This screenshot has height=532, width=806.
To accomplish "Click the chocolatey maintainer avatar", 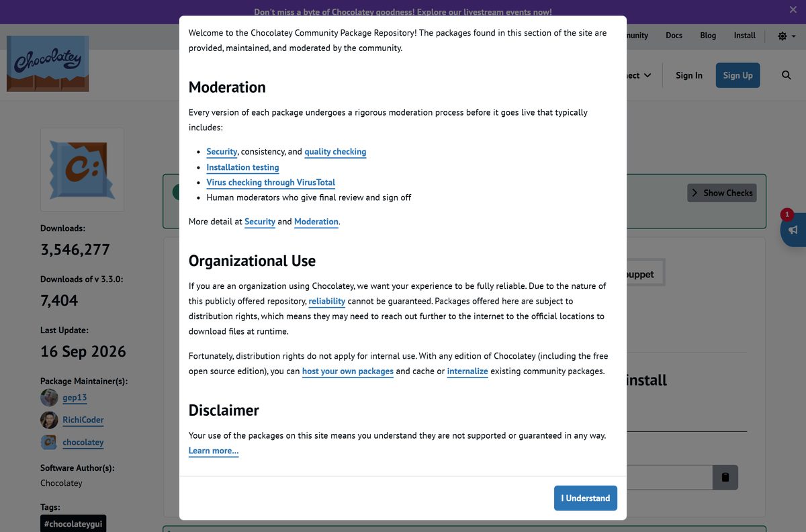I will click(x=49, y=442).
